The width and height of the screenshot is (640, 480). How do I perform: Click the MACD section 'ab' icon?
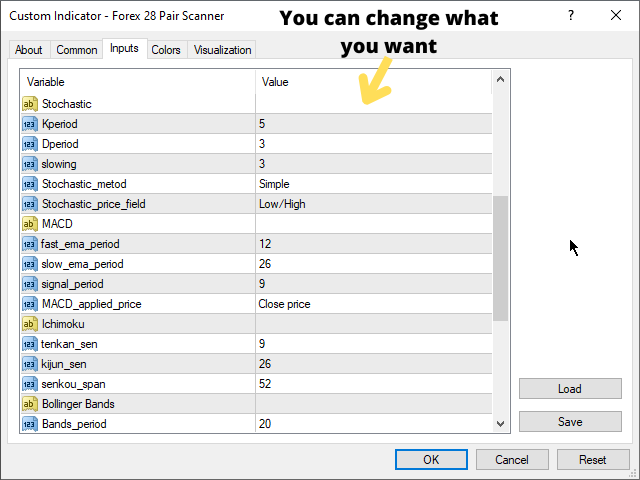point(29,224)
